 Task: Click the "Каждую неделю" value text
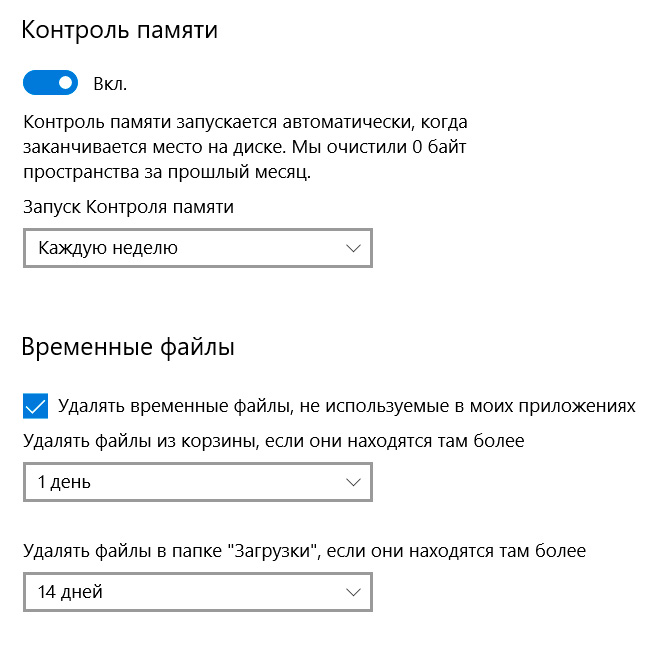[108, 248]
